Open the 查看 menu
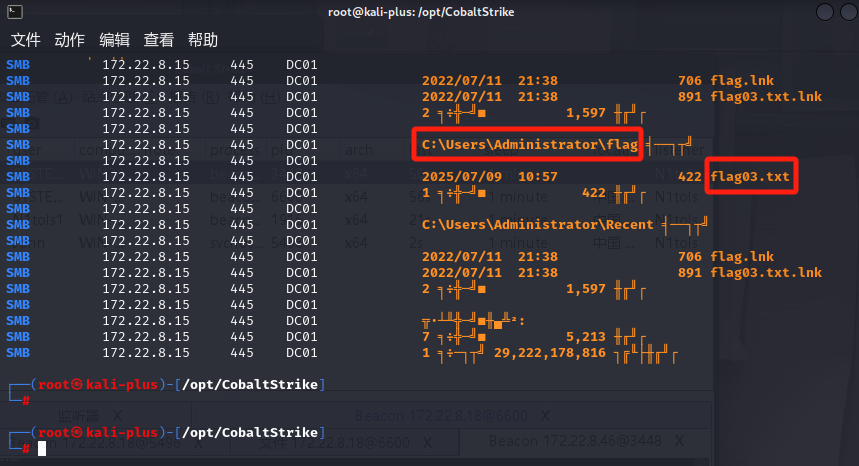This screenshot has height=466, width=859. 158,40
